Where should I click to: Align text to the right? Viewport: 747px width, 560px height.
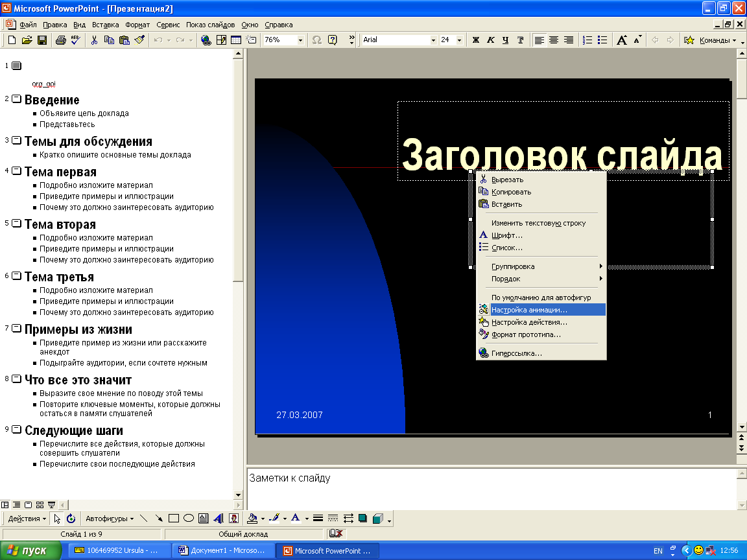(x=568, y=40)
